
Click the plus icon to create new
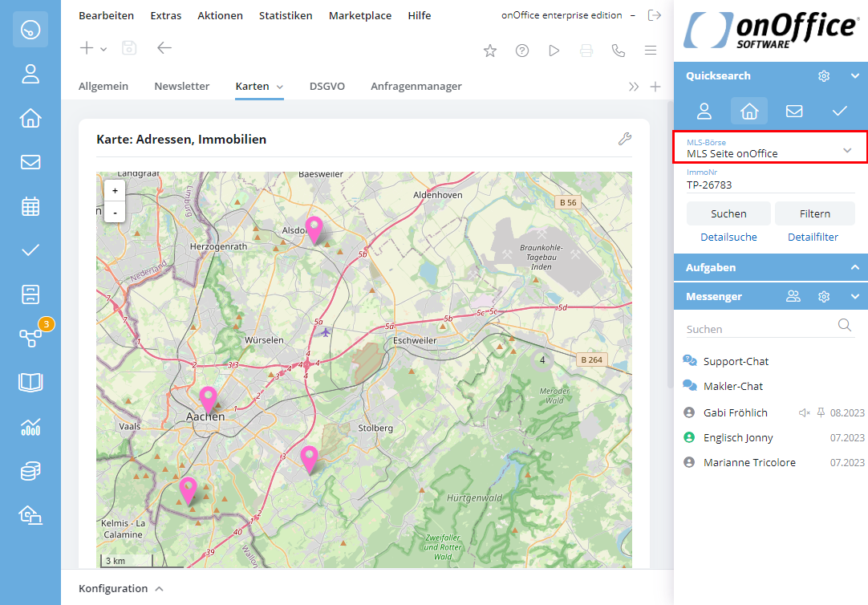[x=87, y=48]
